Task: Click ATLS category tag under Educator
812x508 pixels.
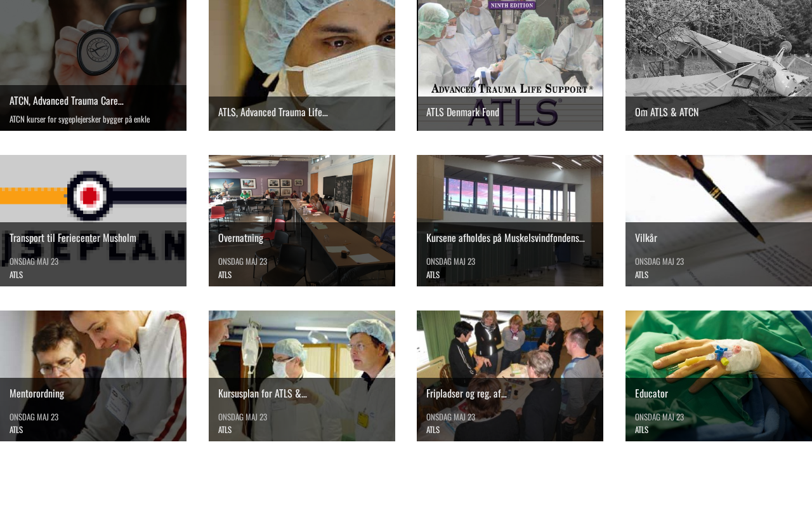Action: click(641, 429)
